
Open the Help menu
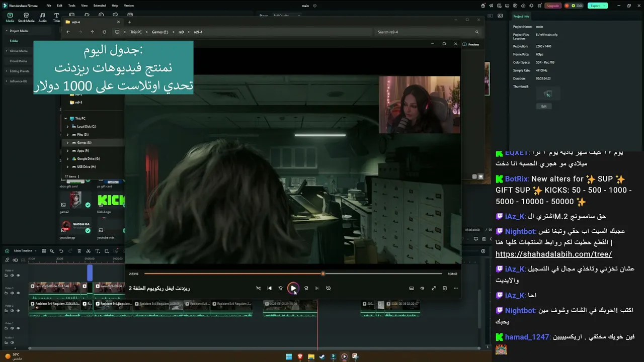click(115, 6)
